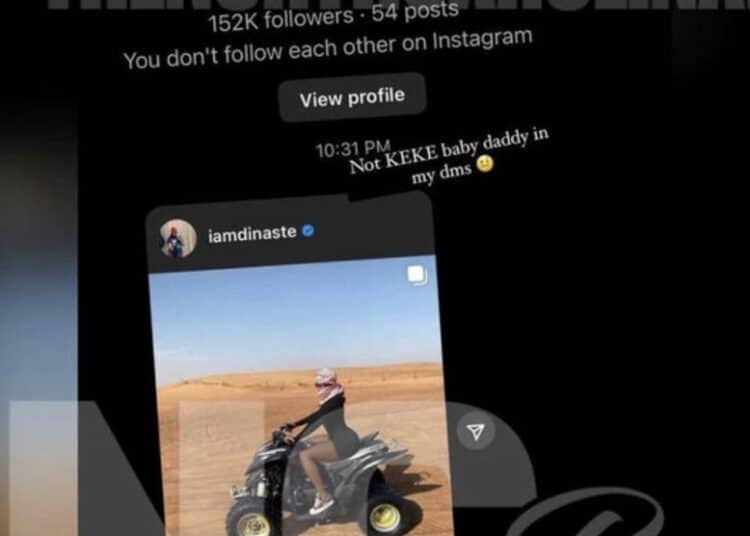
Task: Select the 152K followers text
Action: click(281, 20)
